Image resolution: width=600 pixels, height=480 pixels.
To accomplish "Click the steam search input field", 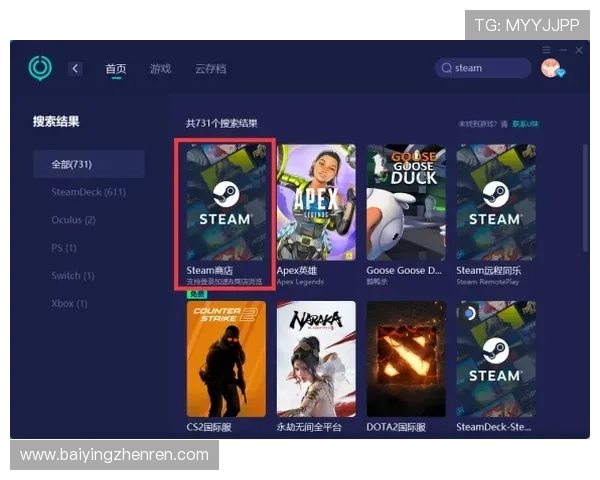I will (490, 68).
